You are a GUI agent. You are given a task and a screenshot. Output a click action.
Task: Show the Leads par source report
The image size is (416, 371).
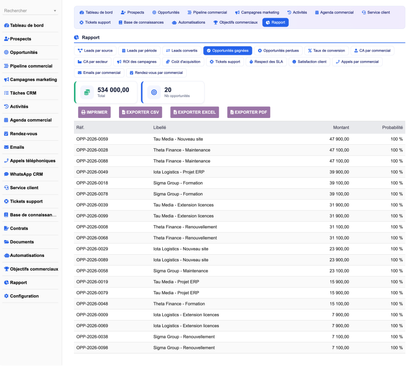click(95, 51)
